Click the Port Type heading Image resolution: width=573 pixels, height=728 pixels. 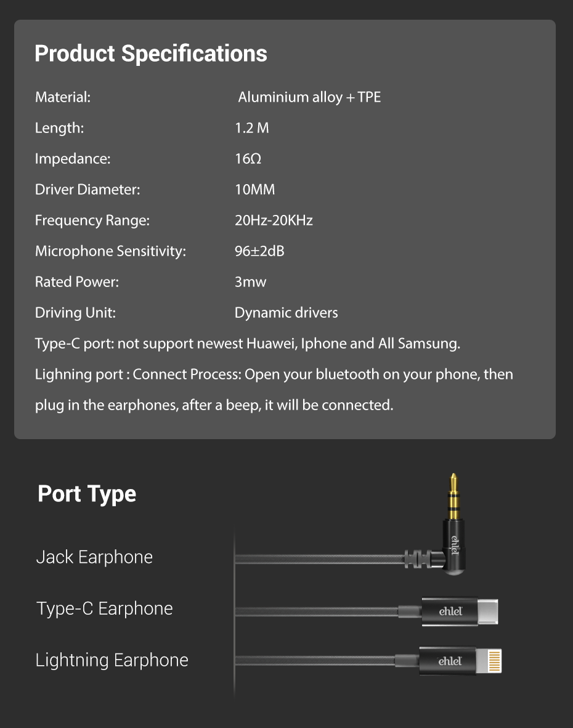pyautogui.click(x=87, y=494)
